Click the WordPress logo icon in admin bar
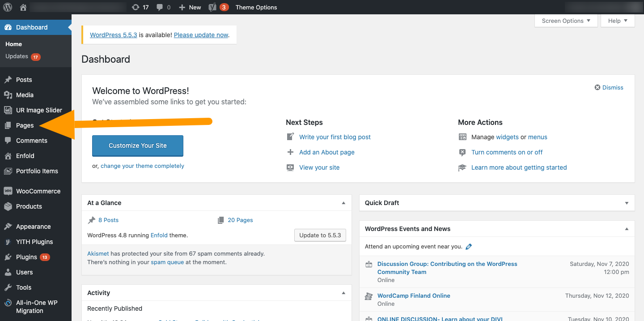This screenshot has width=644, height=321. 8,7
